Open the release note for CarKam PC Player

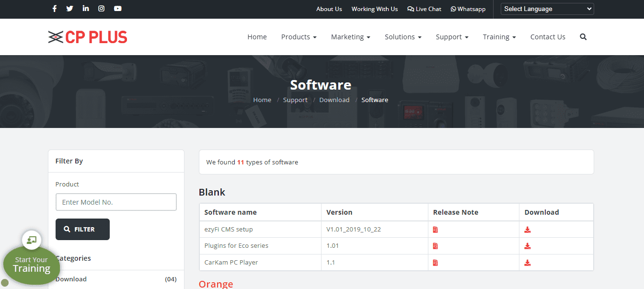[x=435, y=262]
